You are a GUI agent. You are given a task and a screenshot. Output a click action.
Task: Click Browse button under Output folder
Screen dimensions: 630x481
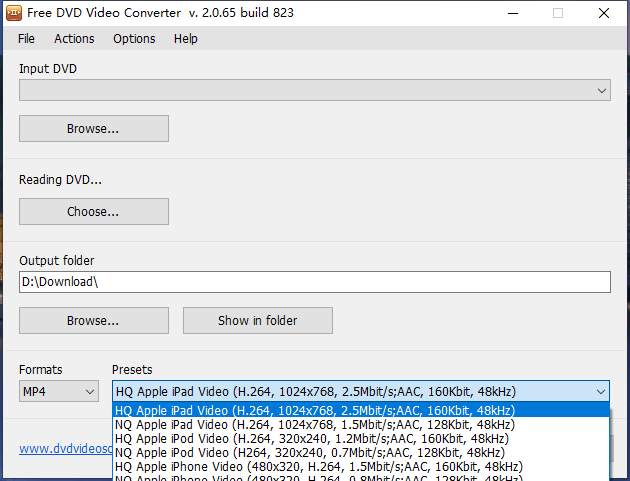[94, 321]
